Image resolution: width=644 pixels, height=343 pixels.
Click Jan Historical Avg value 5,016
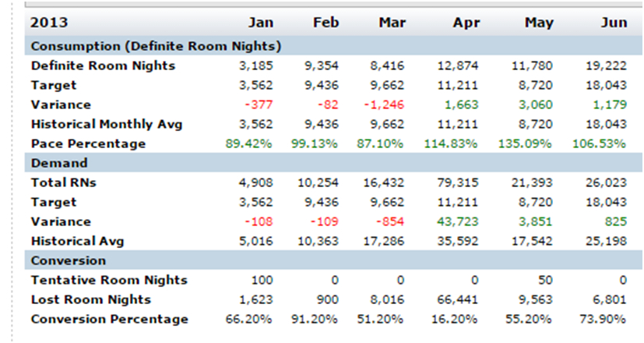256,241
